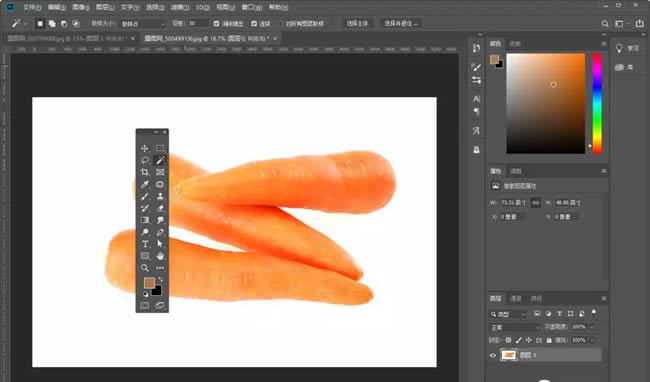
Task: Select the Clone Stamp tool
Action: [160, 196]
